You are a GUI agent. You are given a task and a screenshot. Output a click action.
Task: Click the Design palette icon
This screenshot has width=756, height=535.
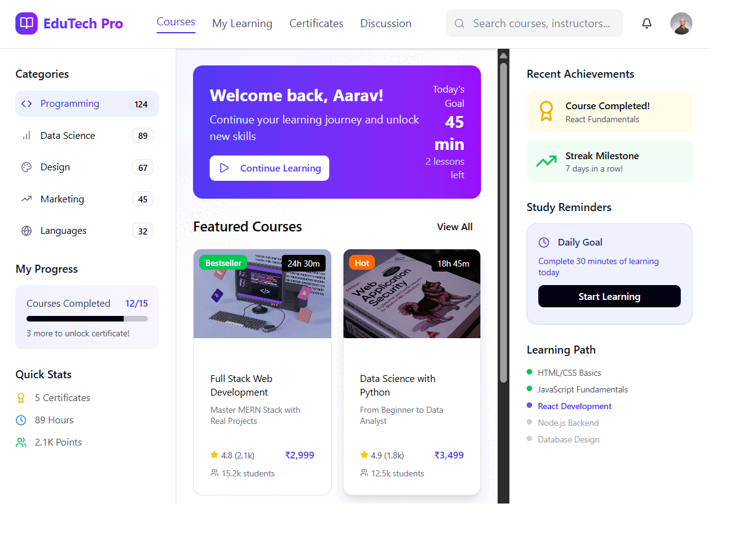pos(27,167)
